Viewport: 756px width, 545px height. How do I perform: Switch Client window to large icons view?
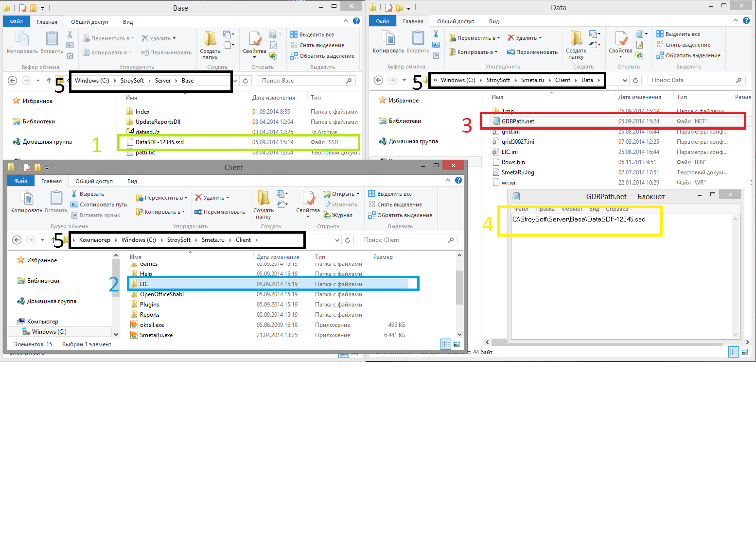(457, 344)
